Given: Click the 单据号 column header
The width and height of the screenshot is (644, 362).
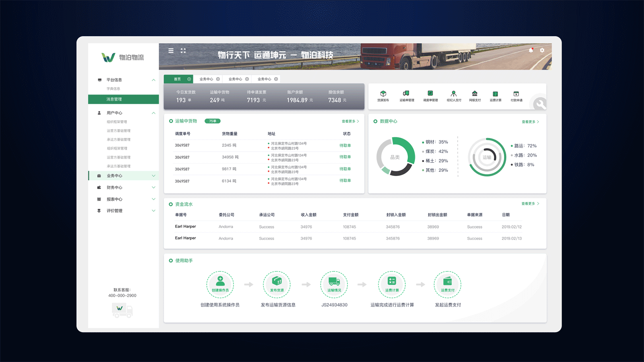Looking at the screenshot, I should 181,215.
